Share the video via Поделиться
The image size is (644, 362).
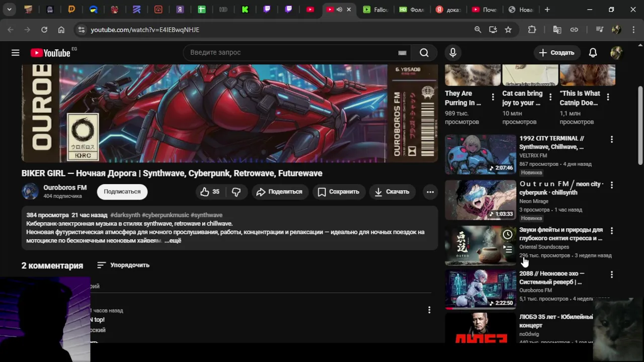[x=279, y=192]
